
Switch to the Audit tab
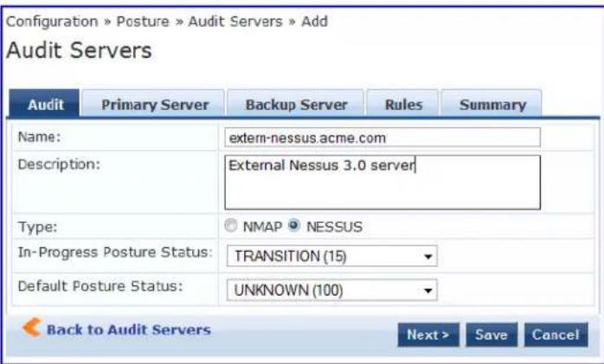pos(44,104)
